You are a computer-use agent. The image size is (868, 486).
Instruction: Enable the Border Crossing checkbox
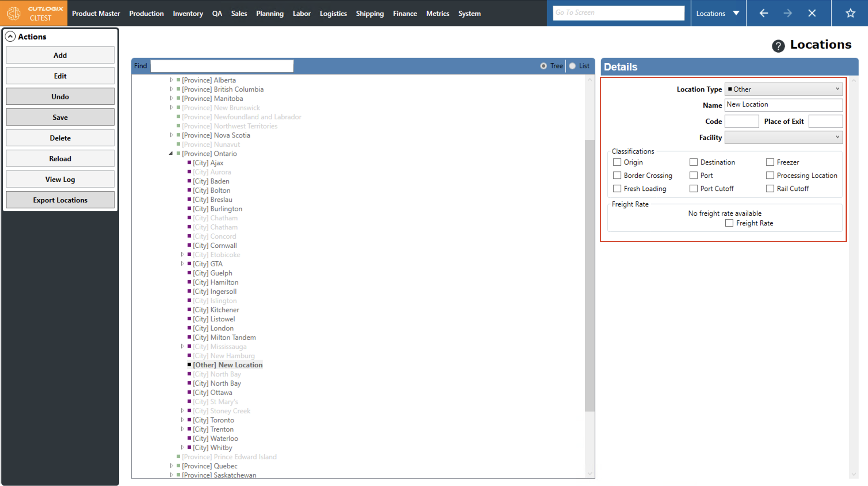point(617,175)
